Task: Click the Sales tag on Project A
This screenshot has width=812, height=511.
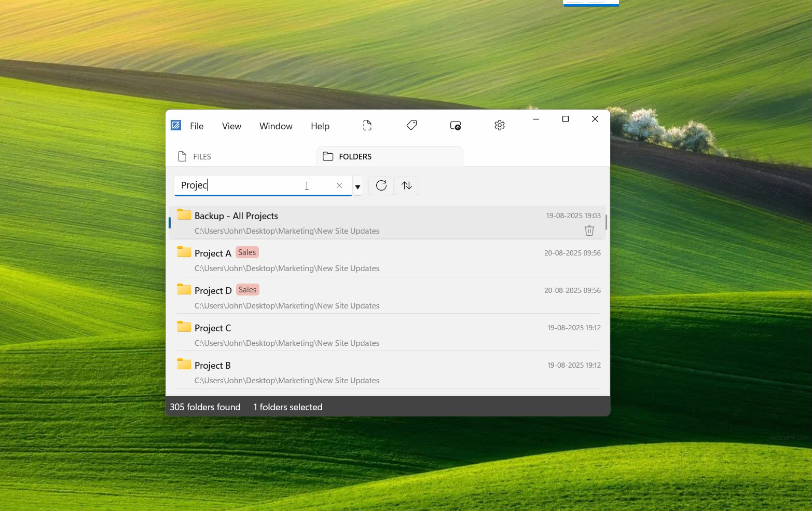Action: [x=247, y=252]
